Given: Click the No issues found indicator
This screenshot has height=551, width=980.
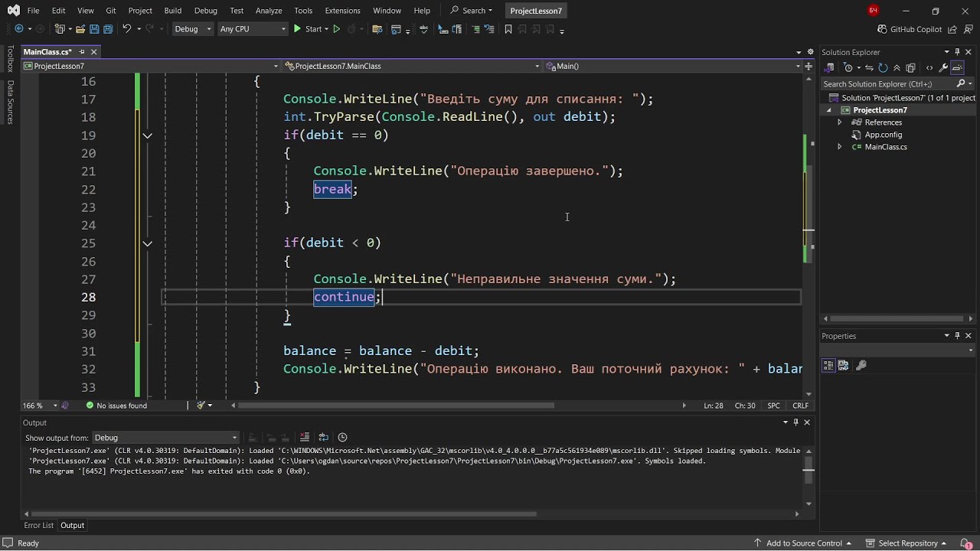Looking at the screenshot, I should click(116, 406).
